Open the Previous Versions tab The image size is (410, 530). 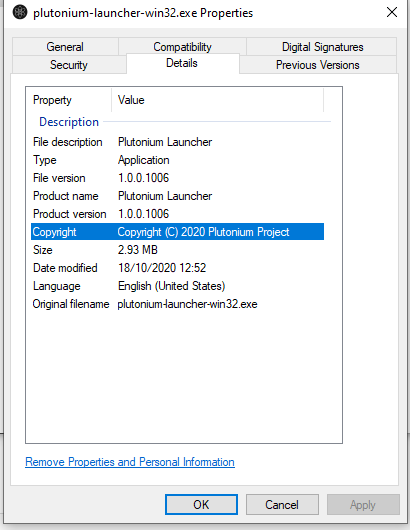coord(318,65)
